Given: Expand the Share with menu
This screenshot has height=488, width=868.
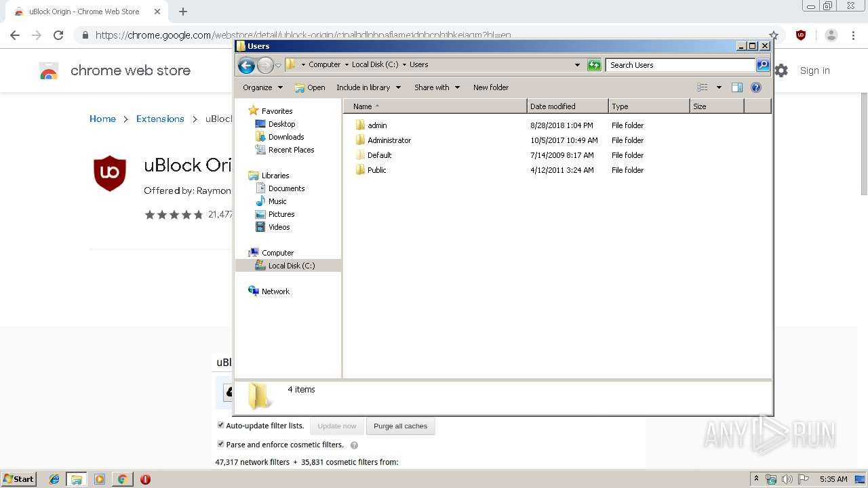Looking at the screenshot, I should 437,87.
